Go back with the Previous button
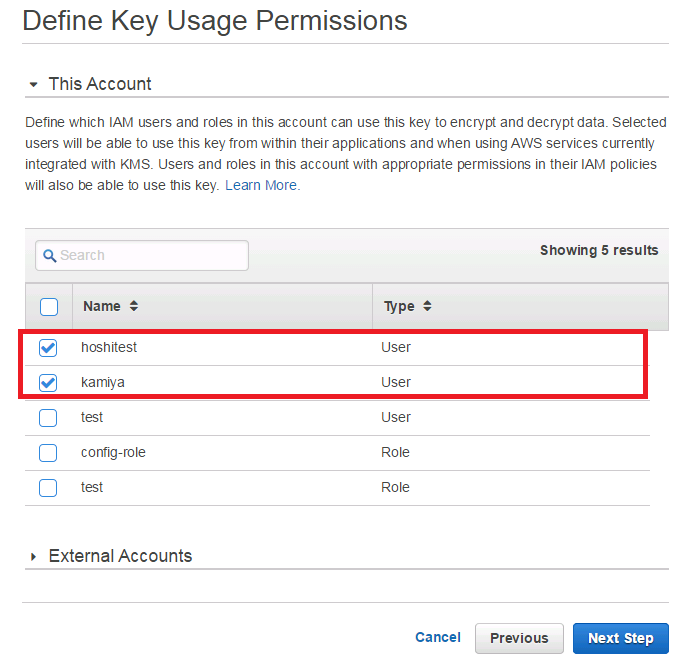682x664 pixels. (x=519, y=638)
